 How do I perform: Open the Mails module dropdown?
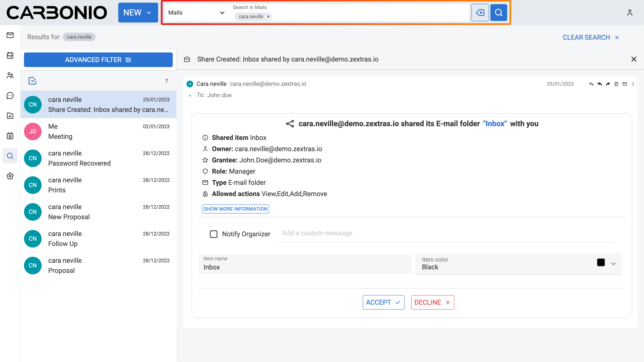[196, 13]
